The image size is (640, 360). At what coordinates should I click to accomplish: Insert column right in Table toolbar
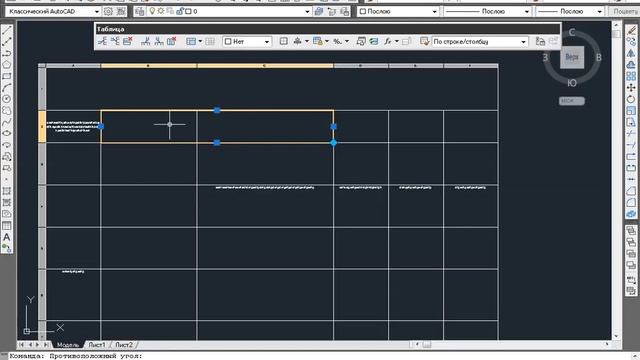pyautogui.click(x=158, y=41)
